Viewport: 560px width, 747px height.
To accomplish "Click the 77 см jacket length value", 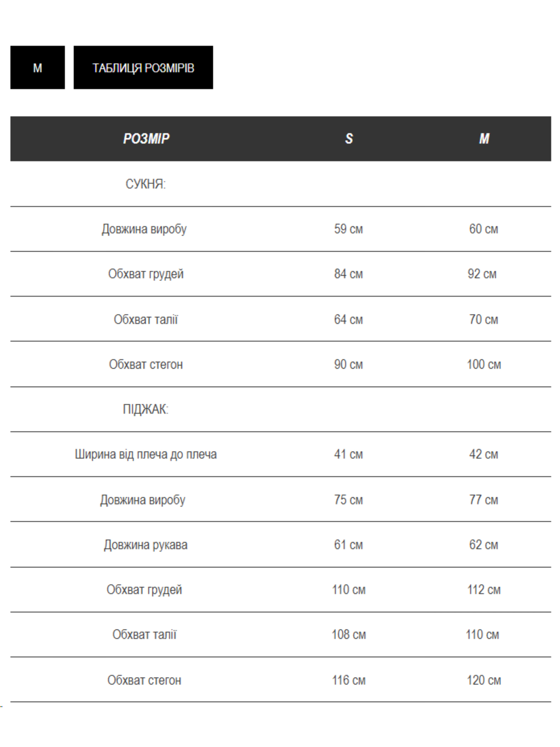I will point(483,500).
